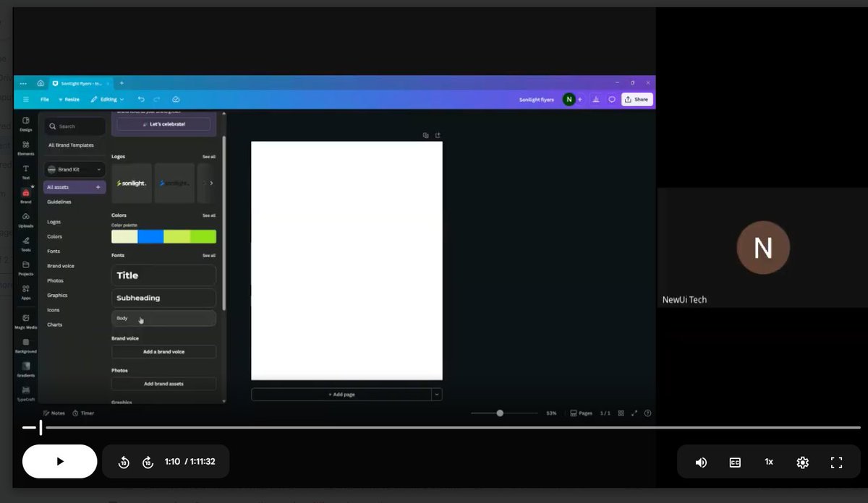Undo the last action

(x=141, y=99)
